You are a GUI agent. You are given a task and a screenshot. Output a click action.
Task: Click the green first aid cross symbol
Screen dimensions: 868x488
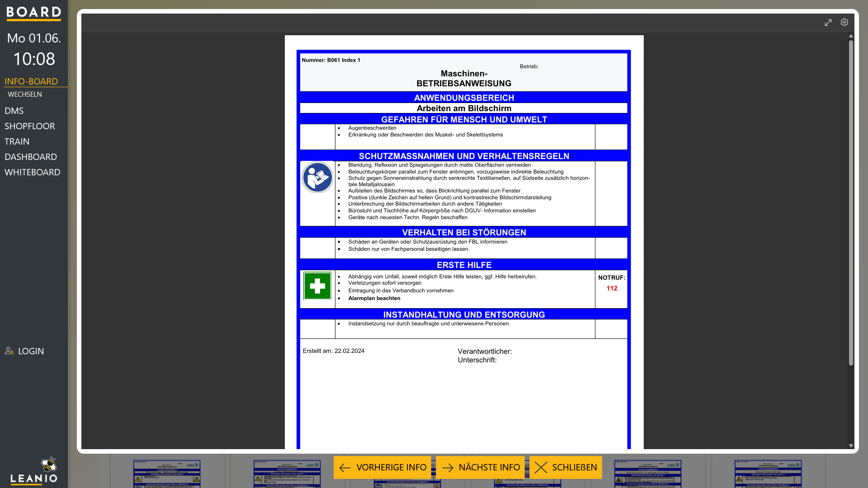317,286
